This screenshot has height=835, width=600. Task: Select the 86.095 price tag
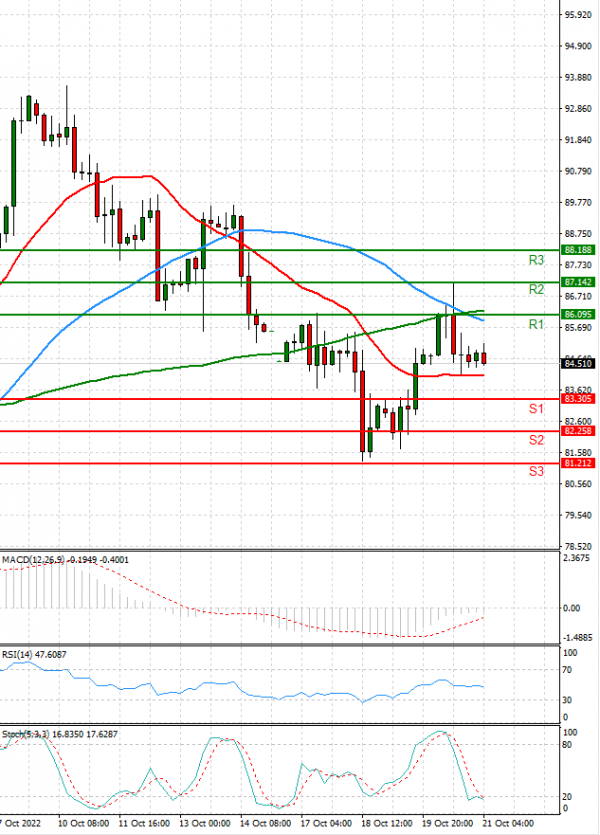tap(578, 315)
